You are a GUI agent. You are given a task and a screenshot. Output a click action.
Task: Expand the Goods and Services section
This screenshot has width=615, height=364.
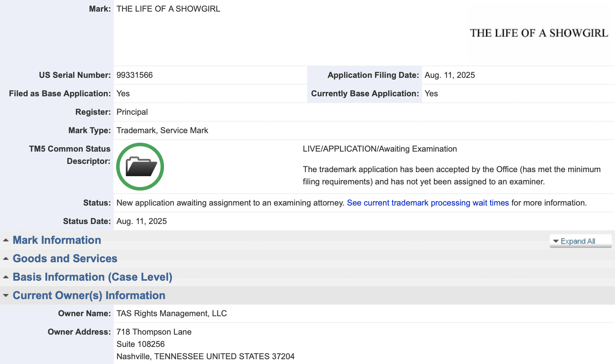click(65, 258)
